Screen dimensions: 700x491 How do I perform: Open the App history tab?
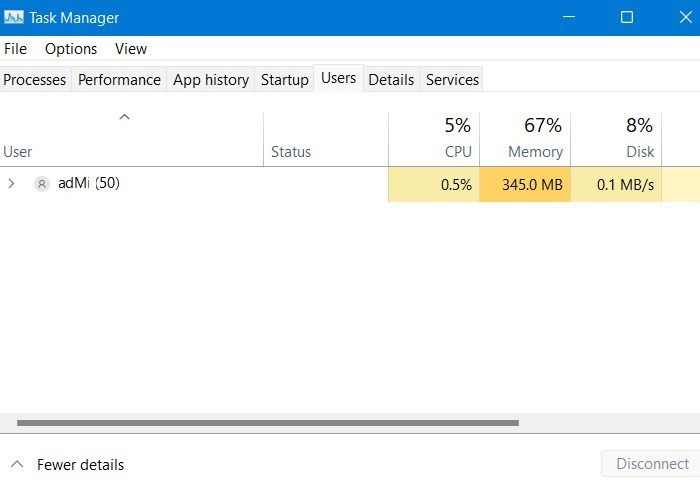(211, 80)
